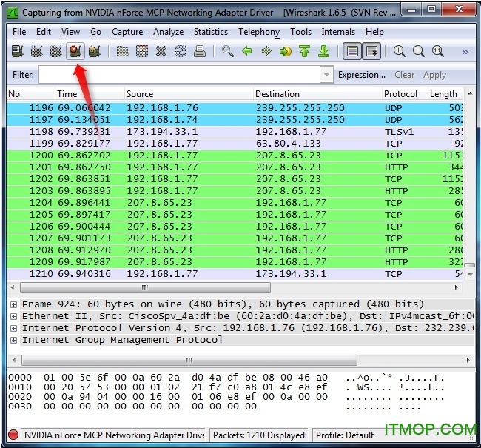
Task: Open the Telephony menu
Action: [x=258, y=32]
